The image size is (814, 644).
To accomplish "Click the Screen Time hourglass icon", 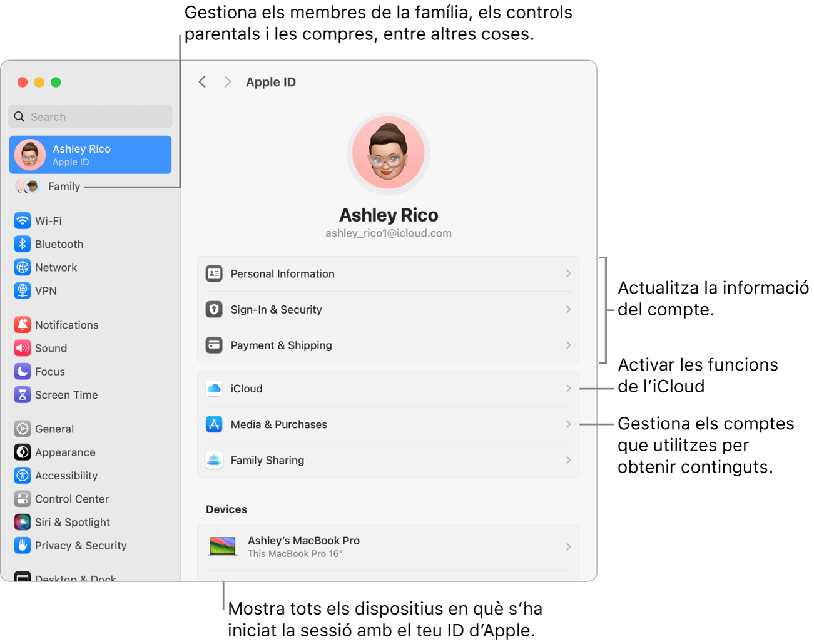I will pyautogui.click(x=23, y=395).
